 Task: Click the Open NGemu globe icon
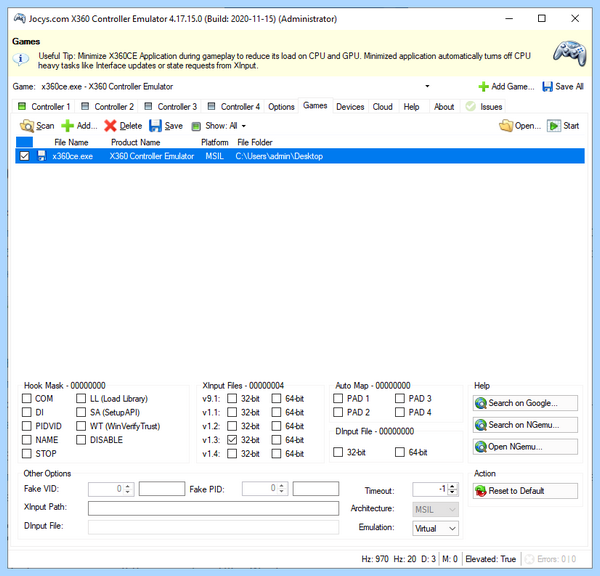[x=481, y=447]
